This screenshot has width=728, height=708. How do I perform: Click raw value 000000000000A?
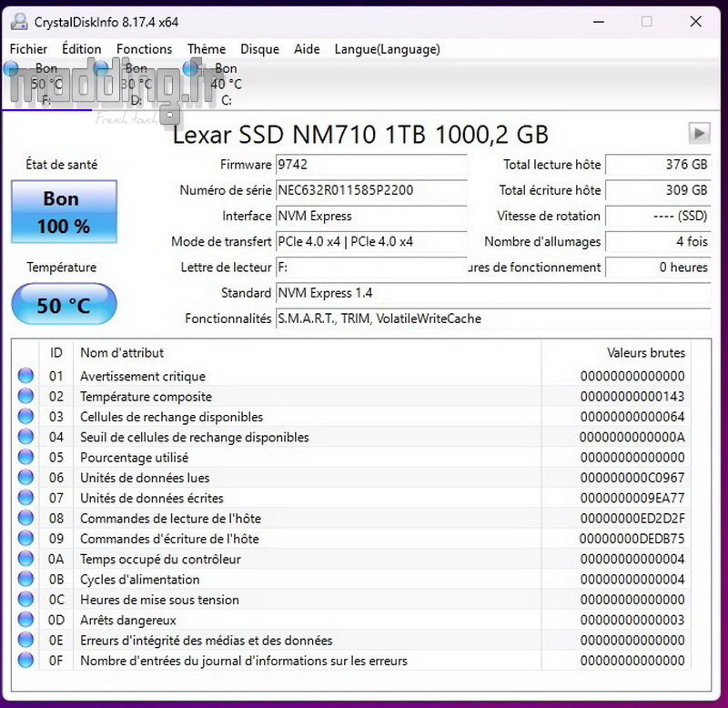[632, 438]
